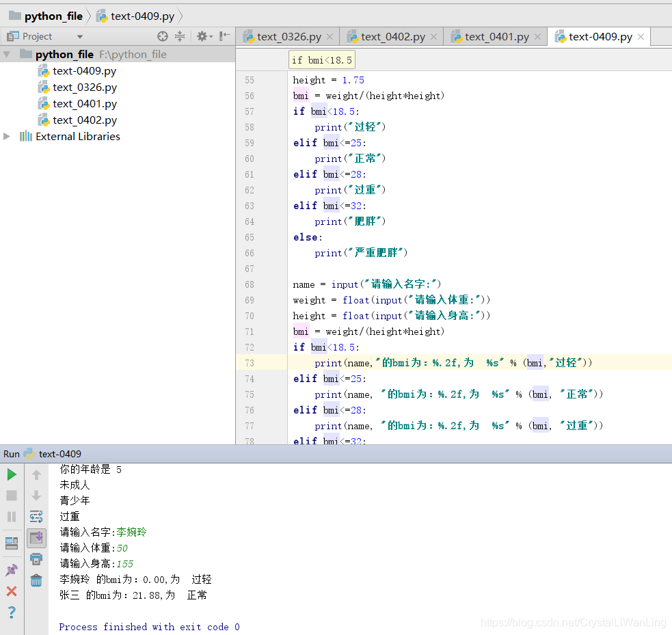This screenshot has height=635, width=672.
Task: Close the text-0409.py tab
Action: pyautogui.click(x=641, y=37)
